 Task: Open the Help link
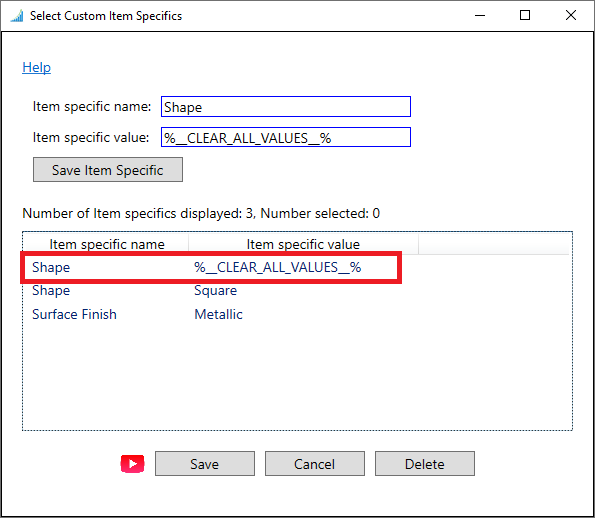[x=36, y=68]
